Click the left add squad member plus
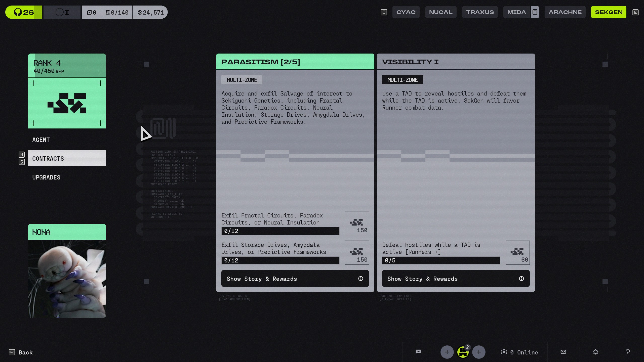The image size is (644, 362). point(447,352)
